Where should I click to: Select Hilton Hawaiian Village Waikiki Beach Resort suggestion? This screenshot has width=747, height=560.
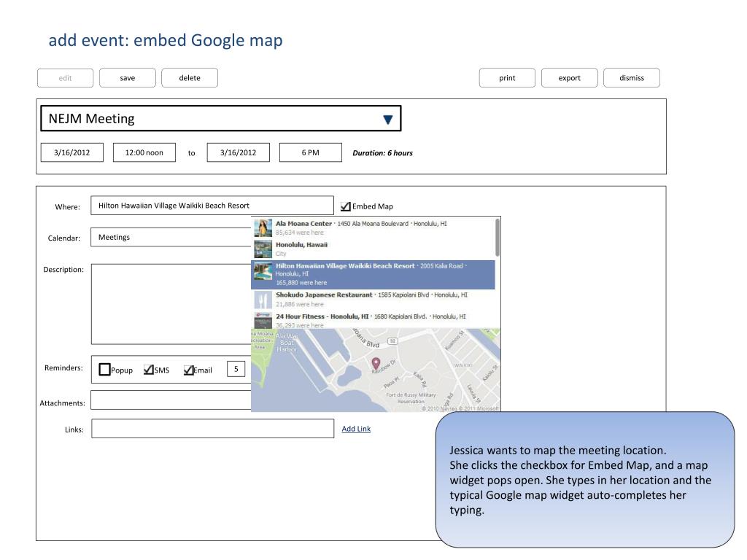click(373, 274)
